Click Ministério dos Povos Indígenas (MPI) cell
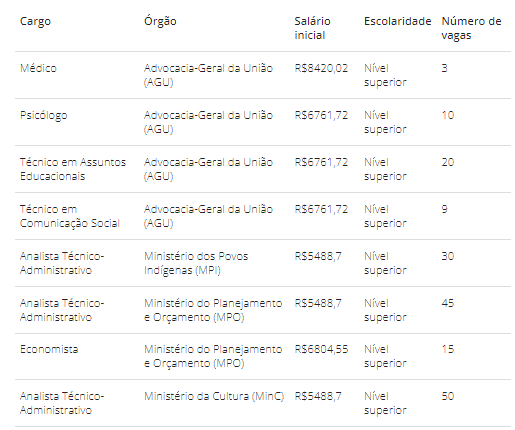The width and height of the screenshot is (515, 430). (x=196, y=263)
